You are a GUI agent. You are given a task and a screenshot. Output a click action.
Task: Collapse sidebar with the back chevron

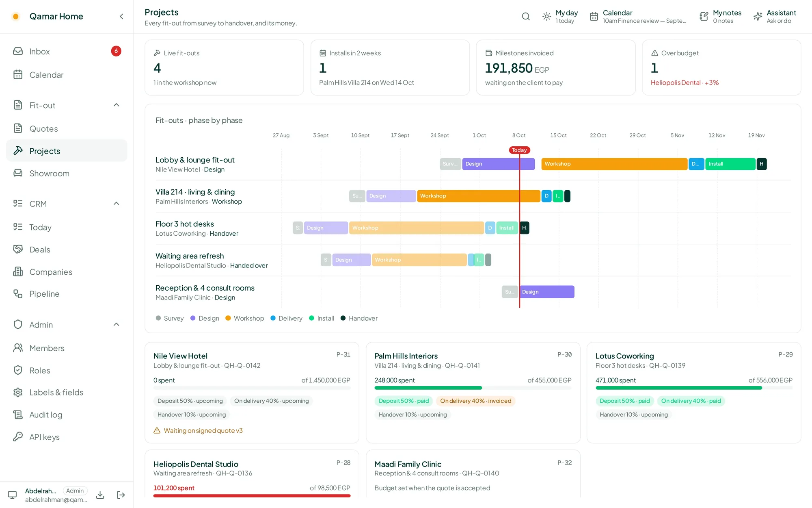121,16
